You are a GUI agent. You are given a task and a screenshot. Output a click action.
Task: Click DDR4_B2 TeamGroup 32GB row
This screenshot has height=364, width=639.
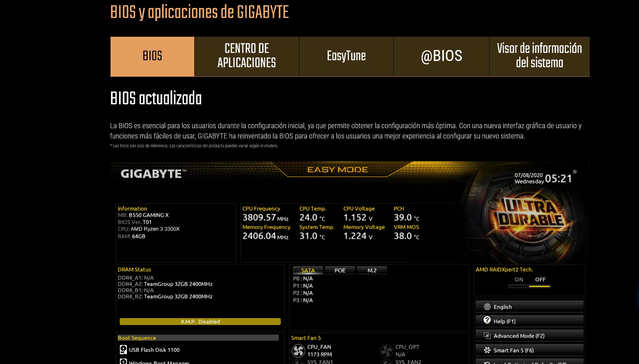165,296
